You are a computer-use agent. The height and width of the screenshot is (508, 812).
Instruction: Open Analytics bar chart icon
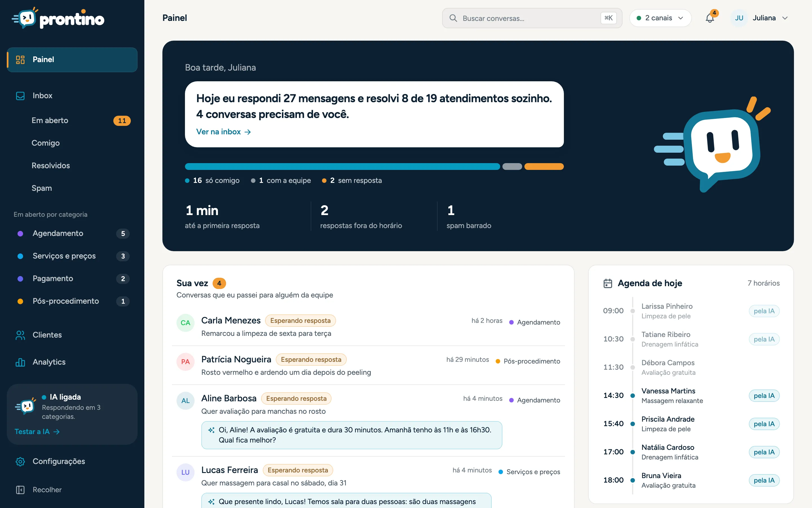[x=20, y=362]
